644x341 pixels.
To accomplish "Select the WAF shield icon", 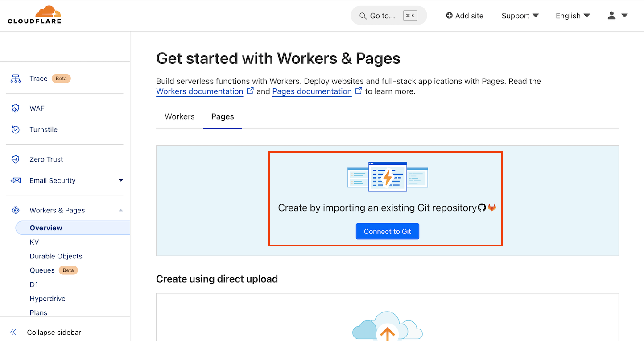I will pyautogui.click(x=15, y=108).
